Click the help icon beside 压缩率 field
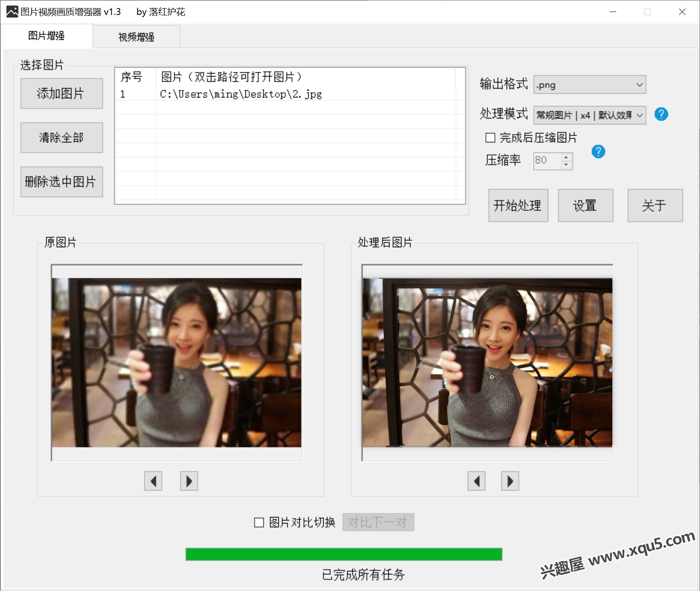Viewport: 700px width, 591px height. (x=598, y=151)
